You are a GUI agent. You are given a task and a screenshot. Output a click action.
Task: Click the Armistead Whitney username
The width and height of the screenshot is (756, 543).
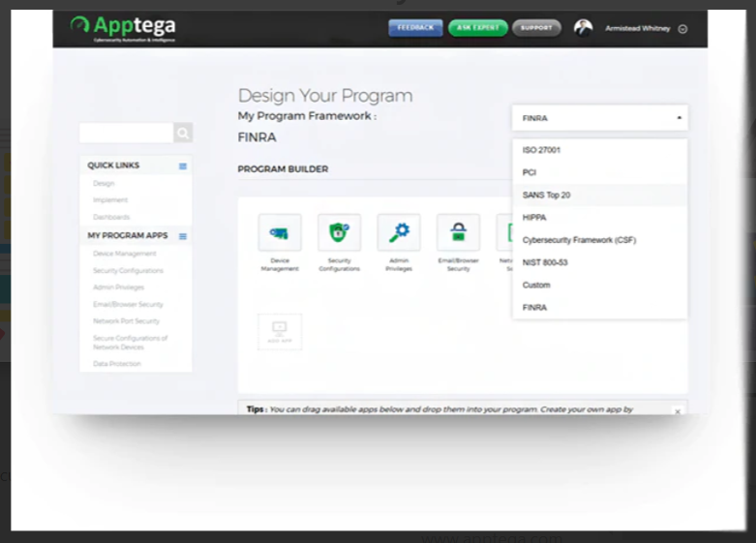point(637,28)
